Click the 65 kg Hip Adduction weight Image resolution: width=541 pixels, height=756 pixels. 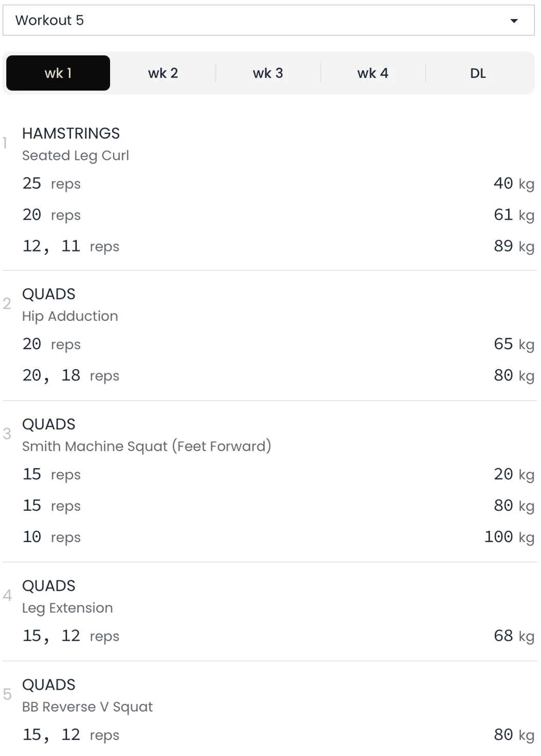coord(513,344)
